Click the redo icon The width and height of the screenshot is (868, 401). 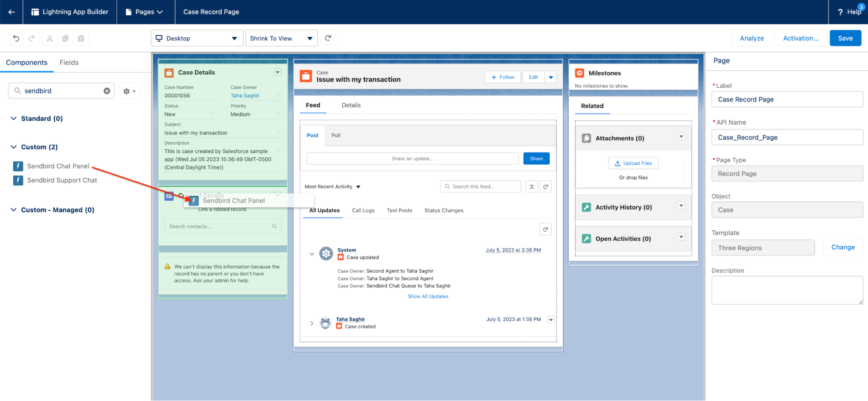pos(32,38)
